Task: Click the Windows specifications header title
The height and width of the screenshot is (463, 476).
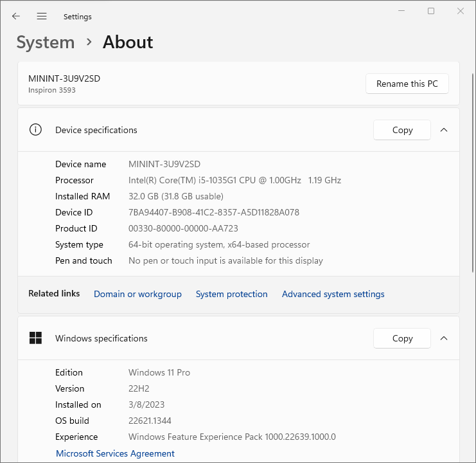Action: pyautogui.click(x=101, y=338)
